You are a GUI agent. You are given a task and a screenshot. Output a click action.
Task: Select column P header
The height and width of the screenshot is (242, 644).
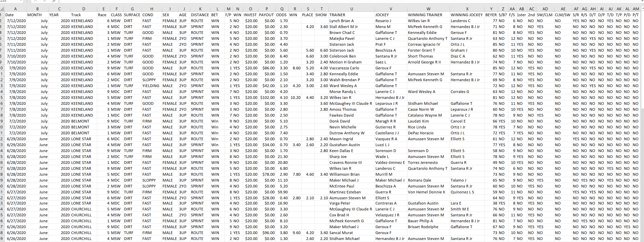267,9
